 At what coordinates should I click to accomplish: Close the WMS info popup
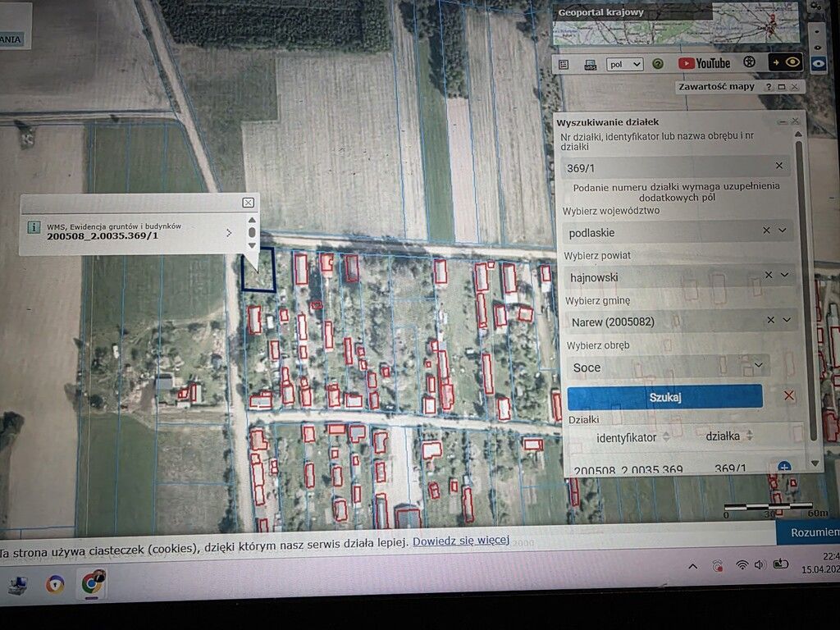pyautogui.click(x=248, y=203)
